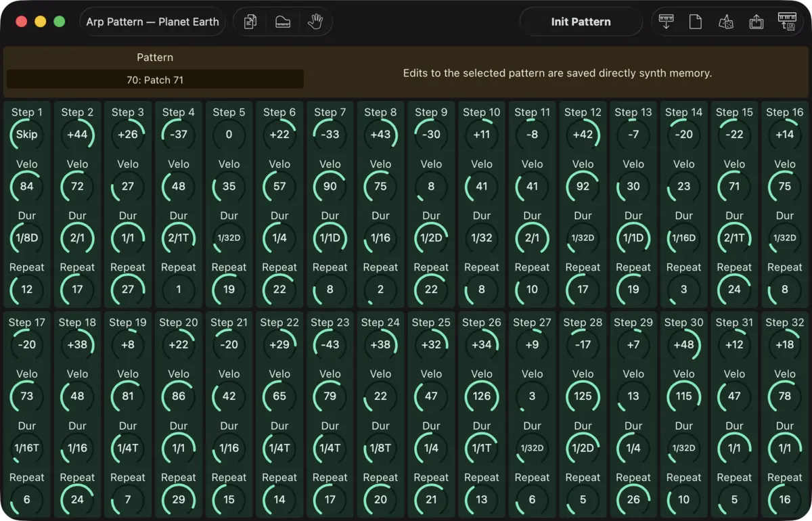The width and height of the screenshot is (812, 521).
Task: Click Step 4 Repeat knob showing 1
Action: point(179,290)
